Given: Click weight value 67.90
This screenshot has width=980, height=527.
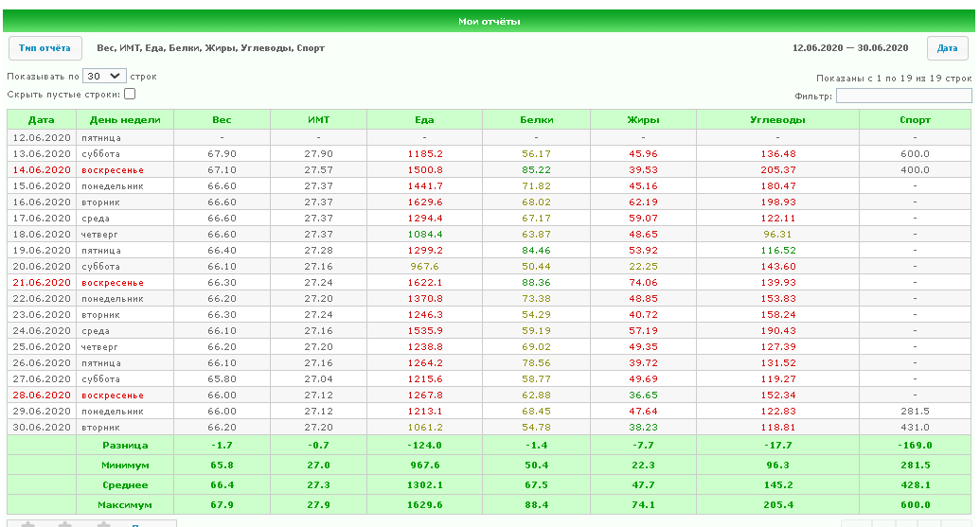Looking at the screenshot, I should [x=222, y=153].
